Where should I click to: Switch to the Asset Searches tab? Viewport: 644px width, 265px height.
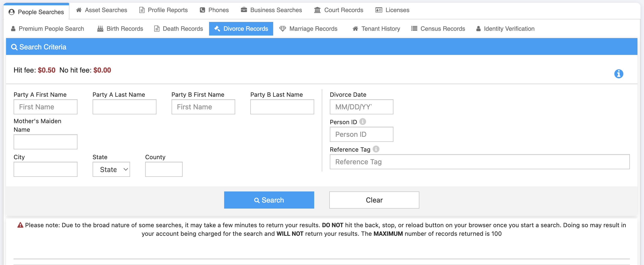tap(102, 10)
